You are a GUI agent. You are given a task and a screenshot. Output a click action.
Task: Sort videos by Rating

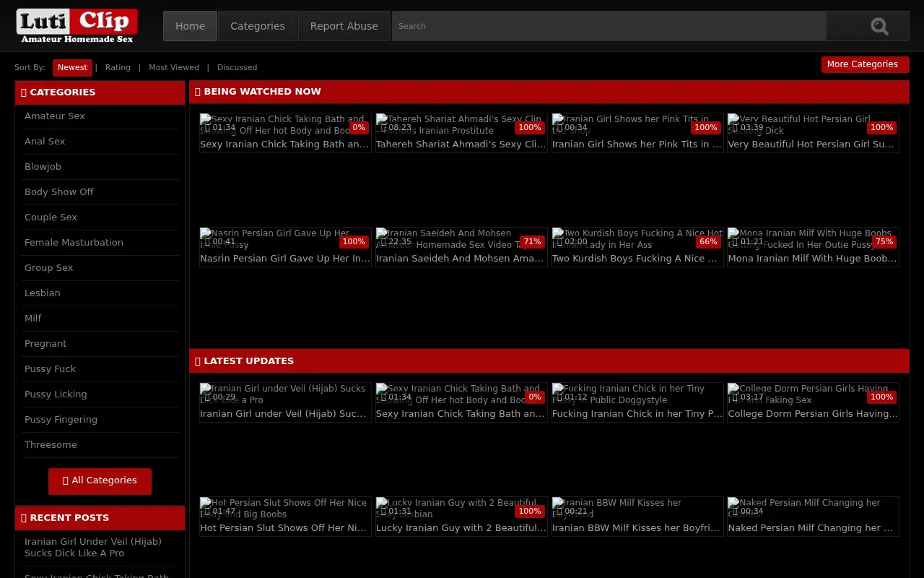118,67
